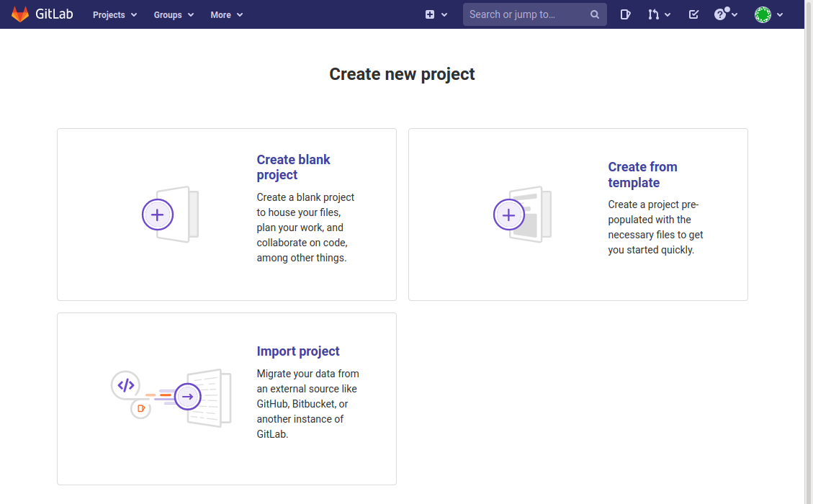Select the Import project heading link

coord(298,351)
